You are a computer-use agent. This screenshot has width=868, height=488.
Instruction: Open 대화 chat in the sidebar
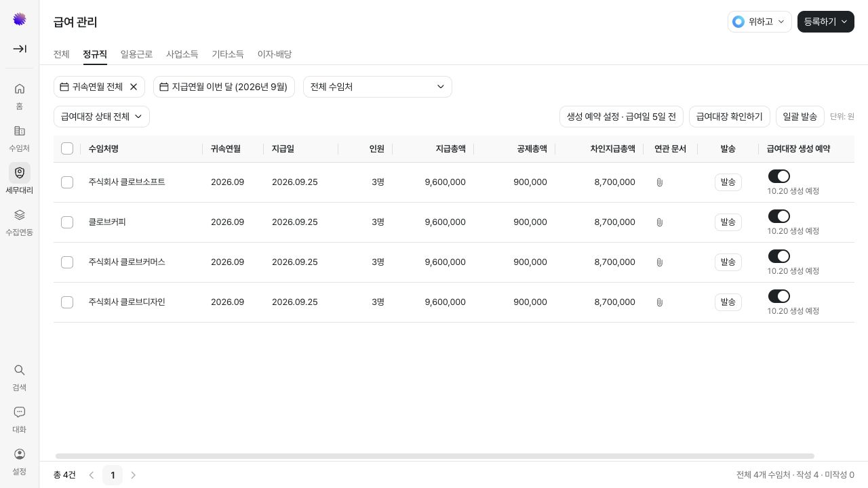pos(20,419)
